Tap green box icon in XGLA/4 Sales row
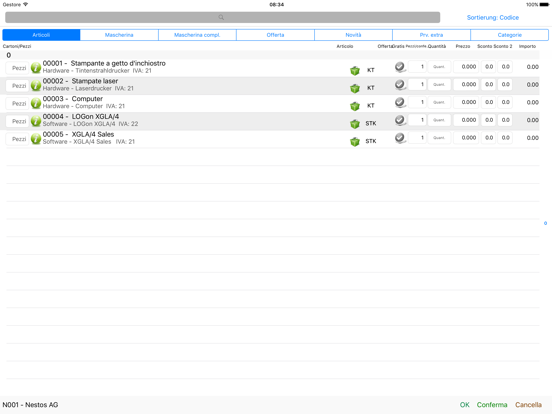Screen dimensions: 552x414 (355, 142)
